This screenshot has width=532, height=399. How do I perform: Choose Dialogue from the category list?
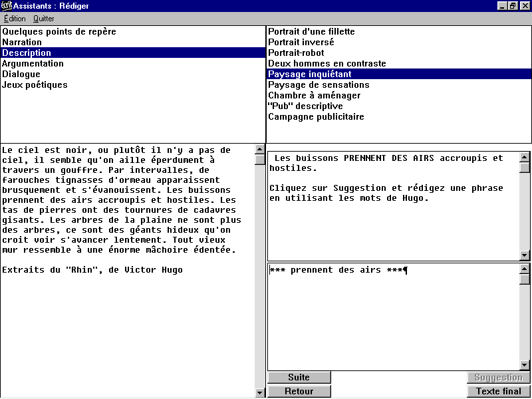[x=21, y=74]
